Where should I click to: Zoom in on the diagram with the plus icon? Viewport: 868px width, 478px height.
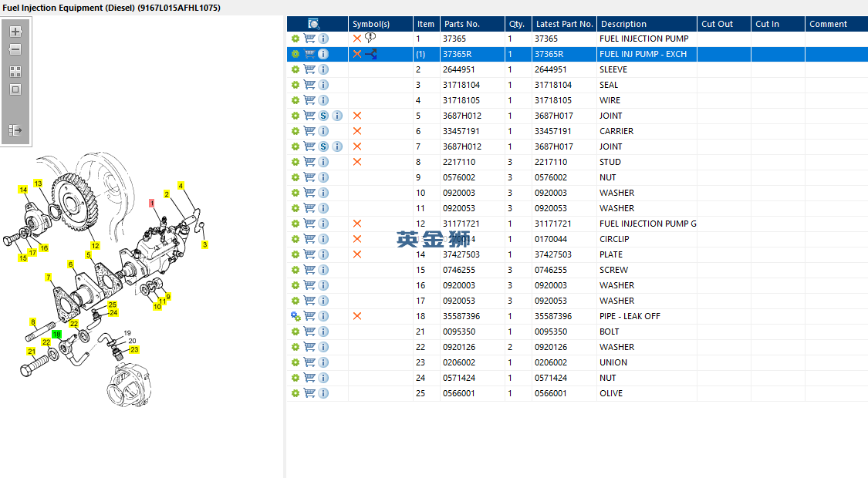[x=15, y=32]
